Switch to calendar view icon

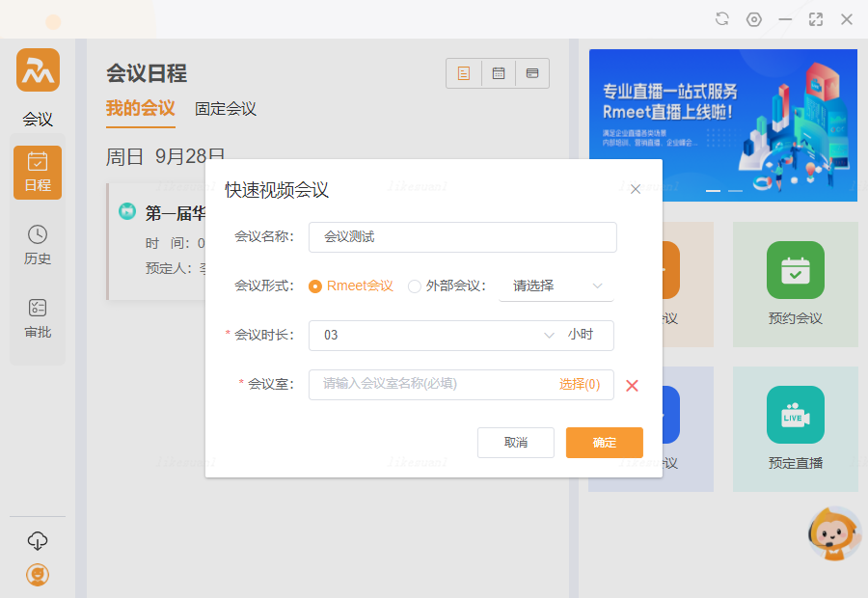(x=499, y=73)
